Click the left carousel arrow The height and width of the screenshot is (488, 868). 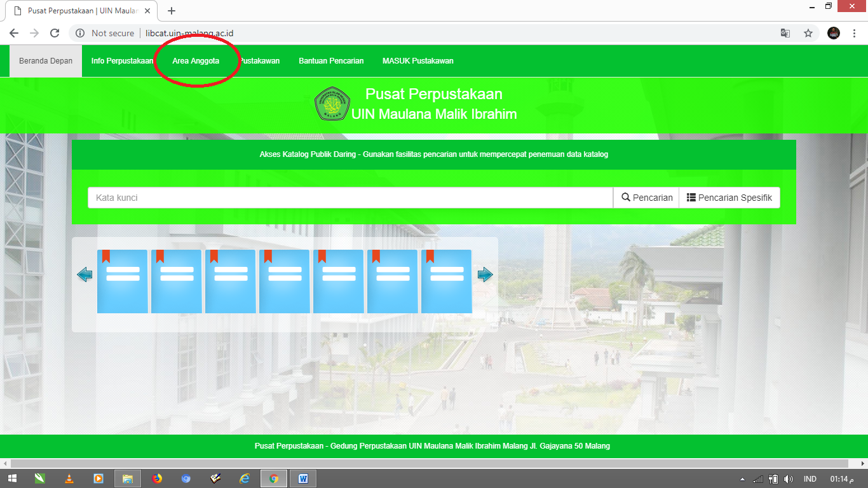[85, 274]
